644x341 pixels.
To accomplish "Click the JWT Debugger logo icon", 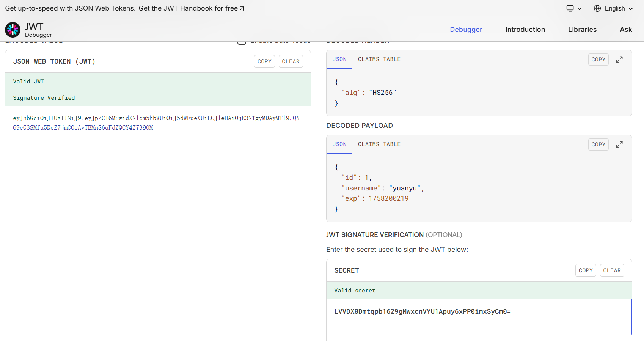I will [13, 30].
